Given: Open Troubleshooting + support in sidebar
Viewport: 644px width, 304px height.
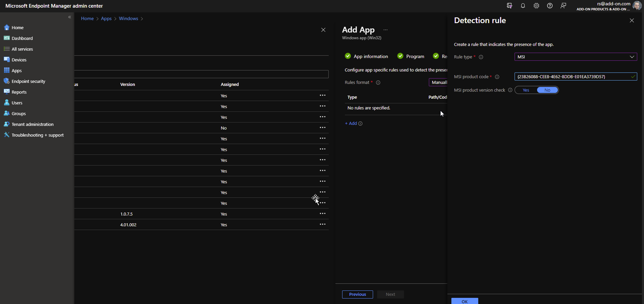Looking at the screenshot, I should (x=38, y=135).
